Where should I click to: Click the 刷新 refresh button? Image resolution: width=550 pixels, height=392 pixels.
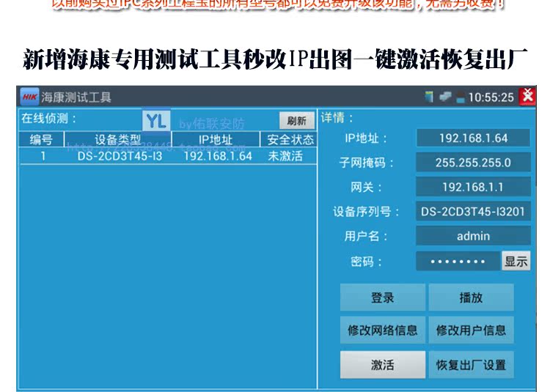(x=296, y=121)
